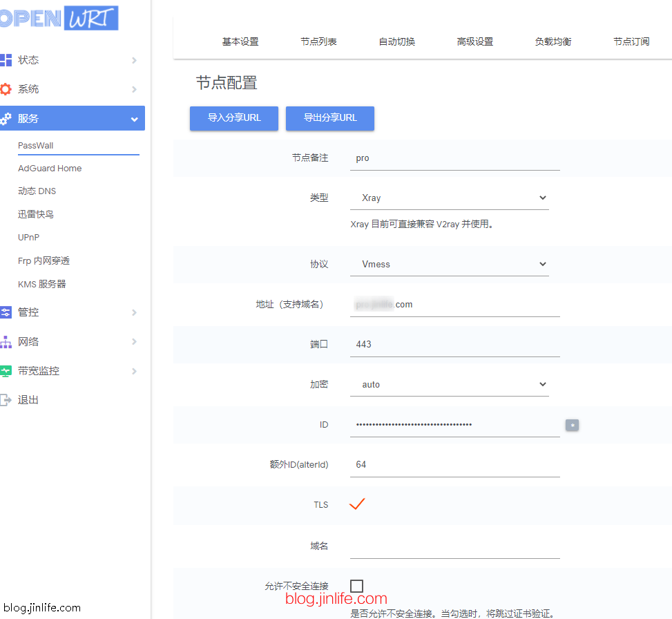Open the 类型 Xray dropdown

[449, 198]
